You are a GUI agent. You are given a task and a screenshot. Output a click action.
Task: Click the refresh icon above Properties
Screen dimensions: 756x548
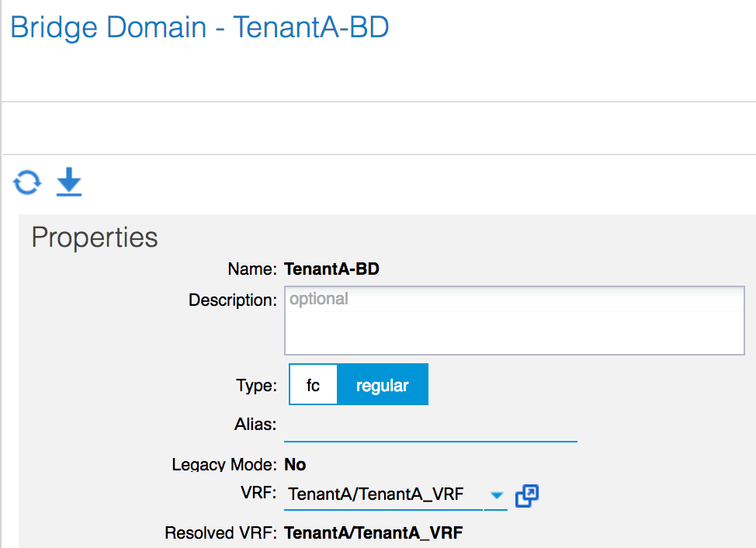tap(27, 182)
